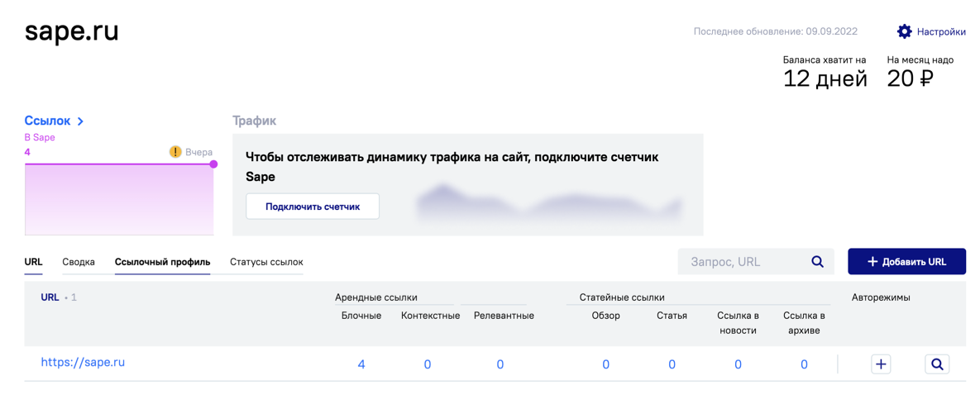The image size is (980, 409).
Task: Click Контекстные count 0 for sape.ru
Action: 428,364
